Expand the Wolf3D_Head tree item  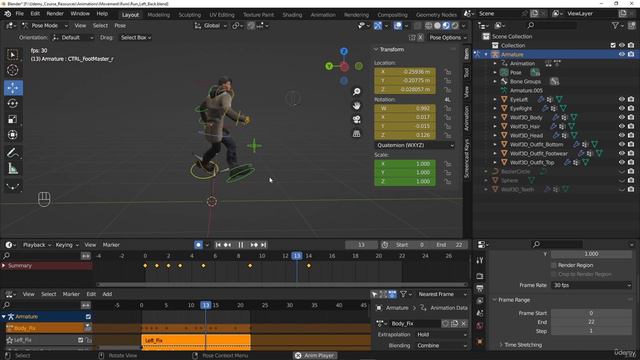[495, 135]
